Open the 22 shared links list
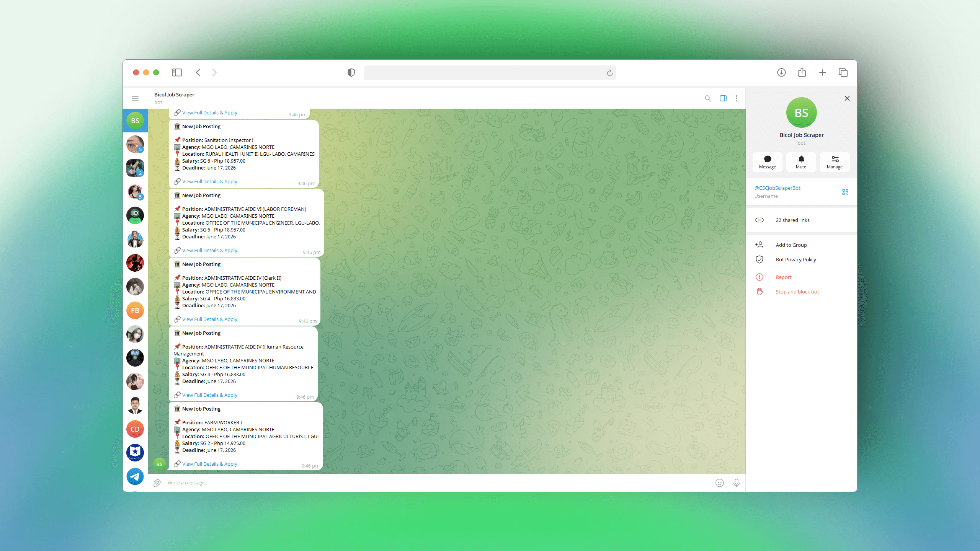 pos(802,220)
